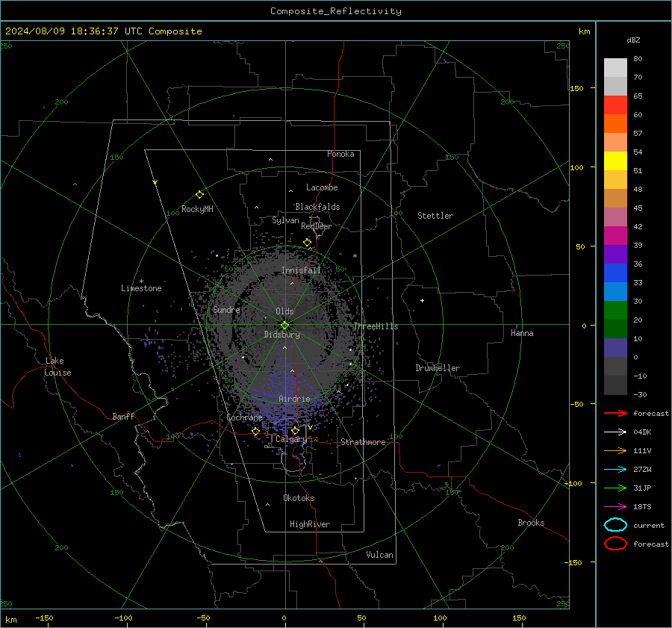Viewport: 672px width, 628px height.
Task: Click the Stettler label
Action: click(x=435, y=216)
